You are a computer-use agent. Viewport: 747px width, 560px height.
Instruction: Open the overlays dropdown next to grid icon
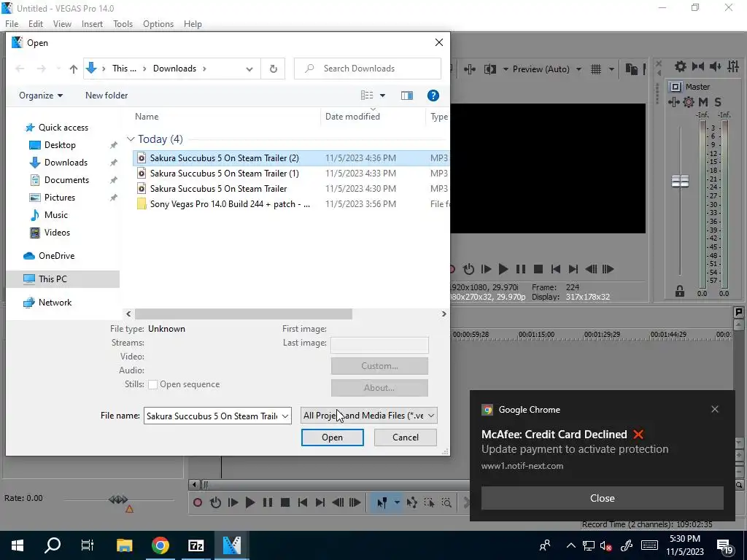[x=611, y=69]
